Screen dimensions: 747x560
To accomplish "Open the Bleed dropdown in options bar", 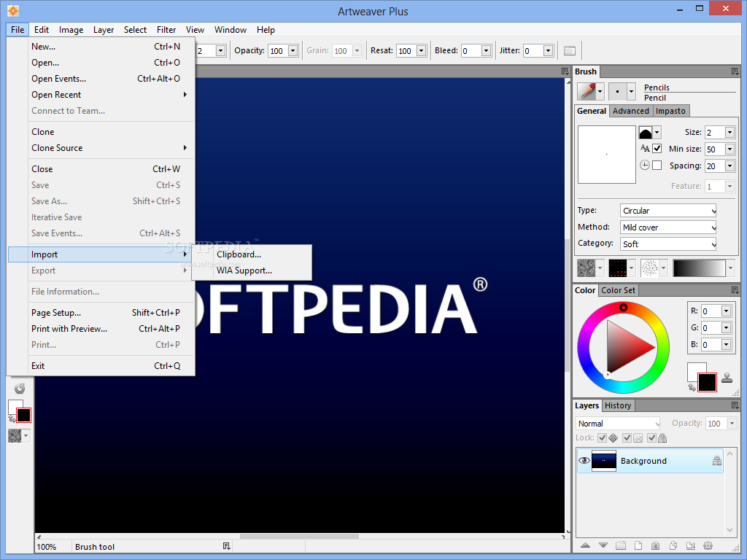I will (486, 51).
